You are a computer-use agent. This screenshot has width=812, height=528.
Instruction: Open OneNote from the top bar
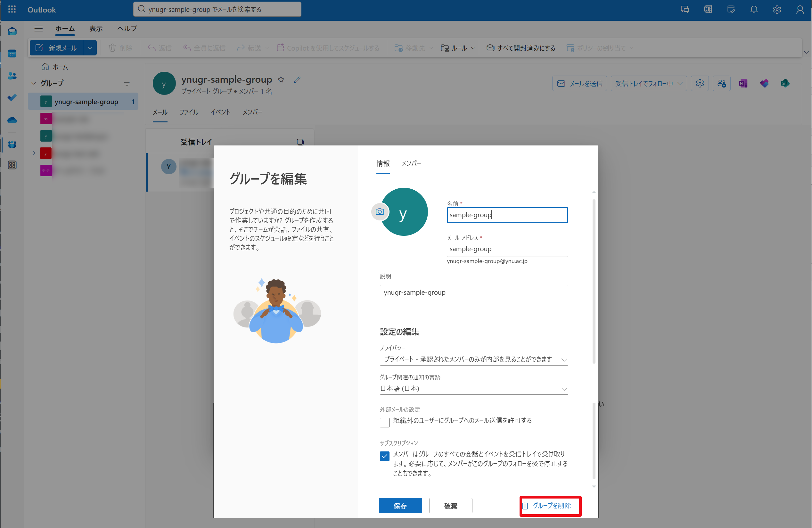pos(707,9)
